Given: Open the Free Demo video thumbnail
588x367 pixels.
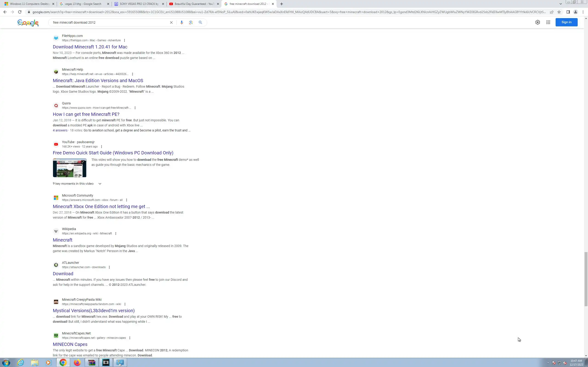Looking at the screenshot, I should (x=70, y=168).
